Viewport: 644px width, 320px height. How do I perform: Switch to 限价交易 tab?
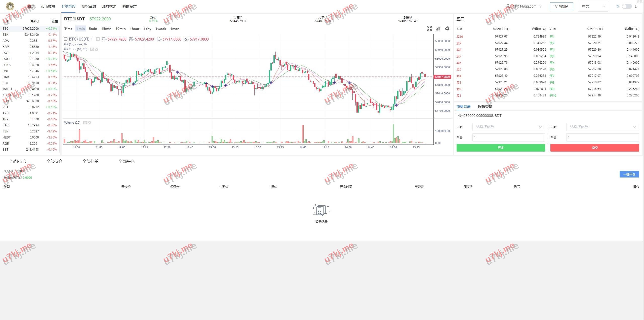pos(485,106)
